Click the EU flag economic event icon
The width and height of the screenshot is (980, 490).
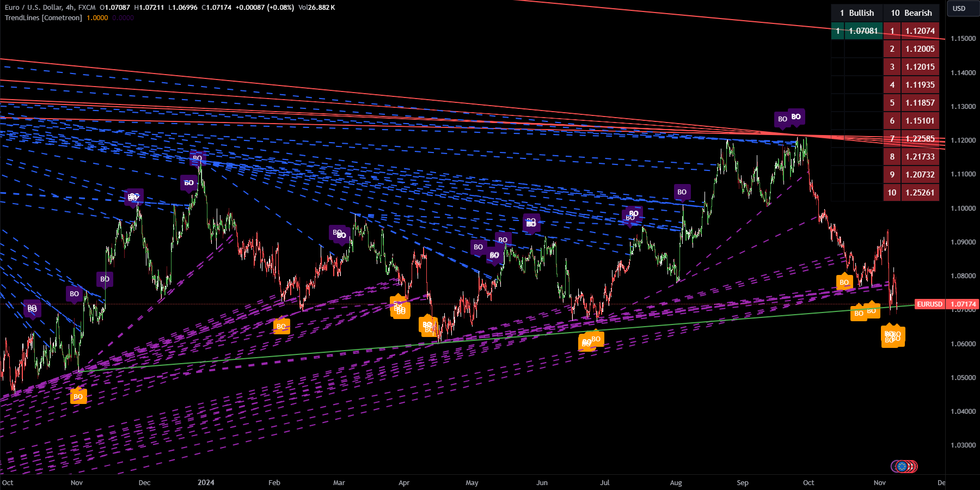902,466
